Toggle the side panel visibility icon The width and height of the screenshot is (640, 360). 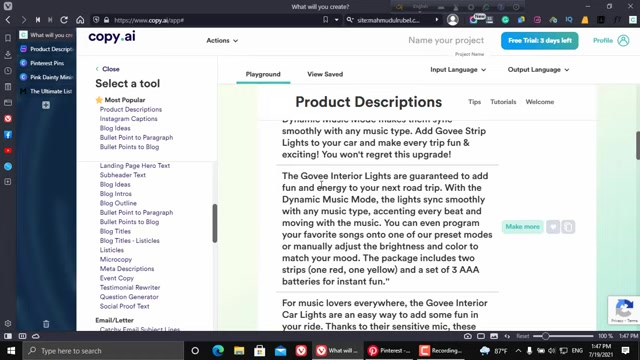pyautogui.click(x=8, y=336)
